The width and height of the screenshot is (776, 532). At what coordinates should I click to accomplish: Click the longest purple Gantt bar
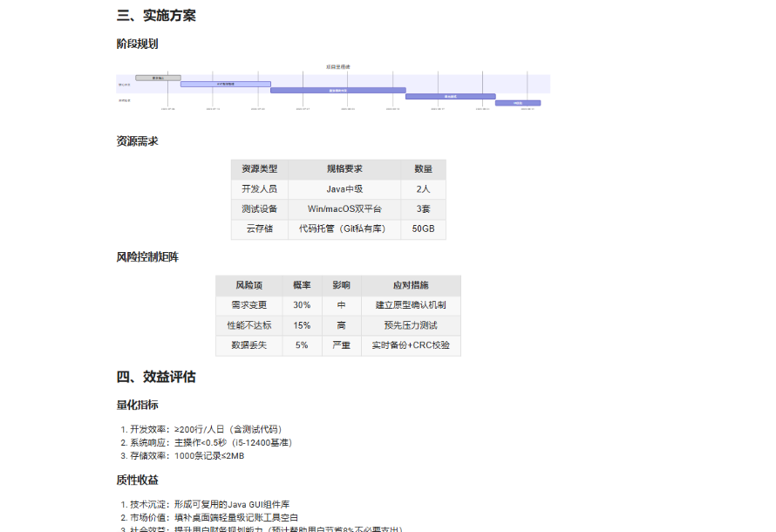338,91
